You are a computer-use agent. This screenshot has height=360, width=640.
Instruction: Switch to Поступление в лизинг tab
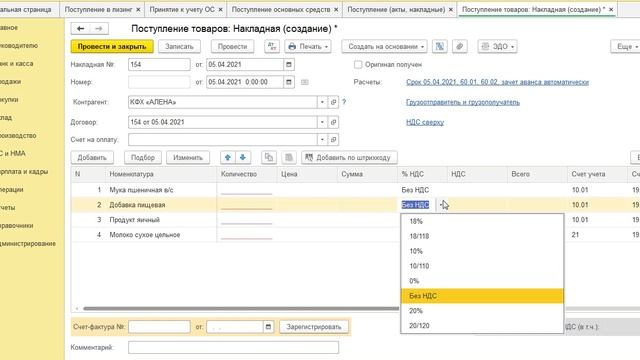click(x=98, y=9)
